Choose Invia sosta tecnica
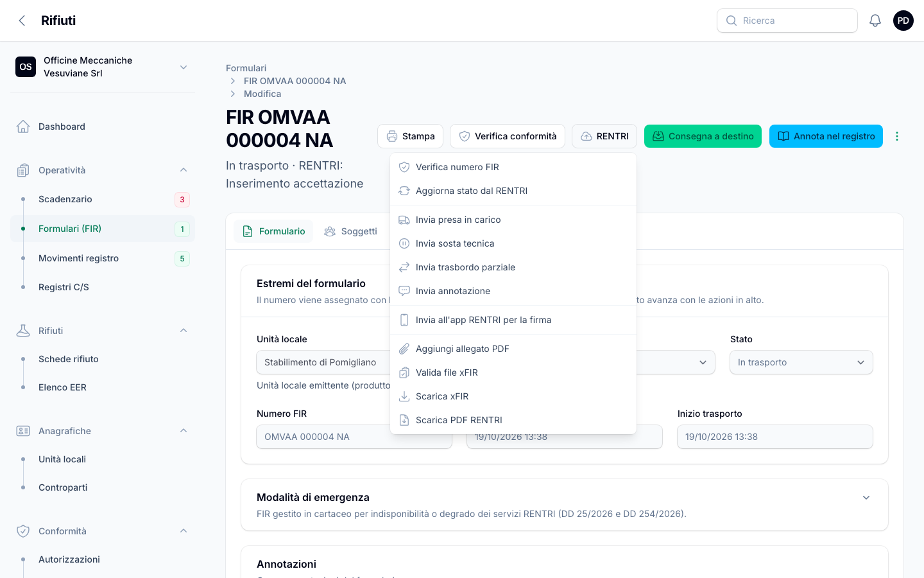 [x=513, y=243]
